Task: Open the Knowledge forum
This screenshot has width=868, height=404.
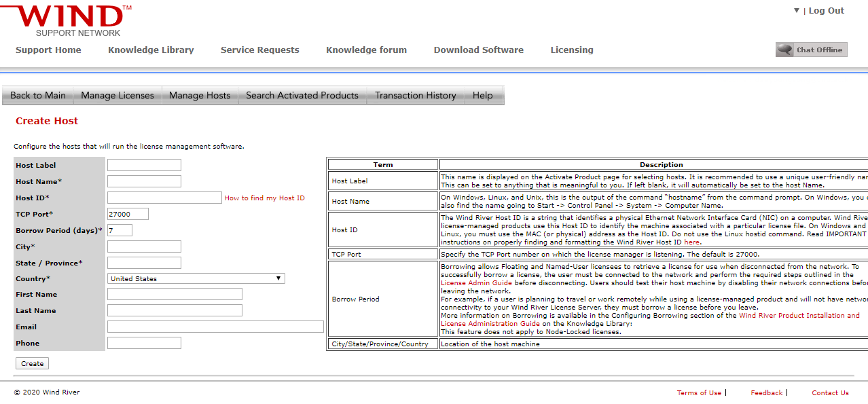Action: click(x=366, y=50)
